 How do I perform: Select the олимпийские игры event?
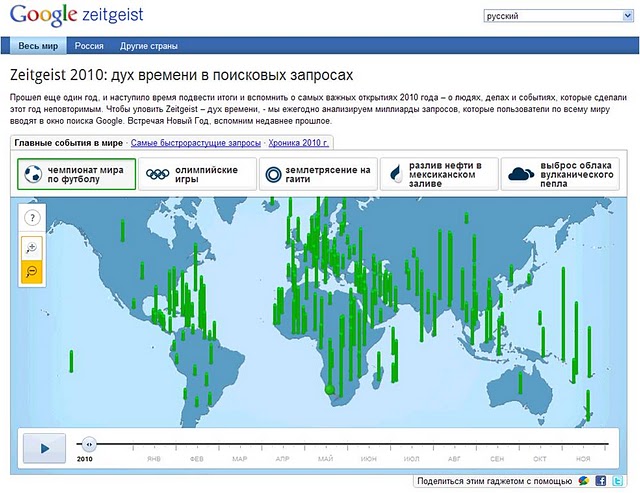[197, 174]
